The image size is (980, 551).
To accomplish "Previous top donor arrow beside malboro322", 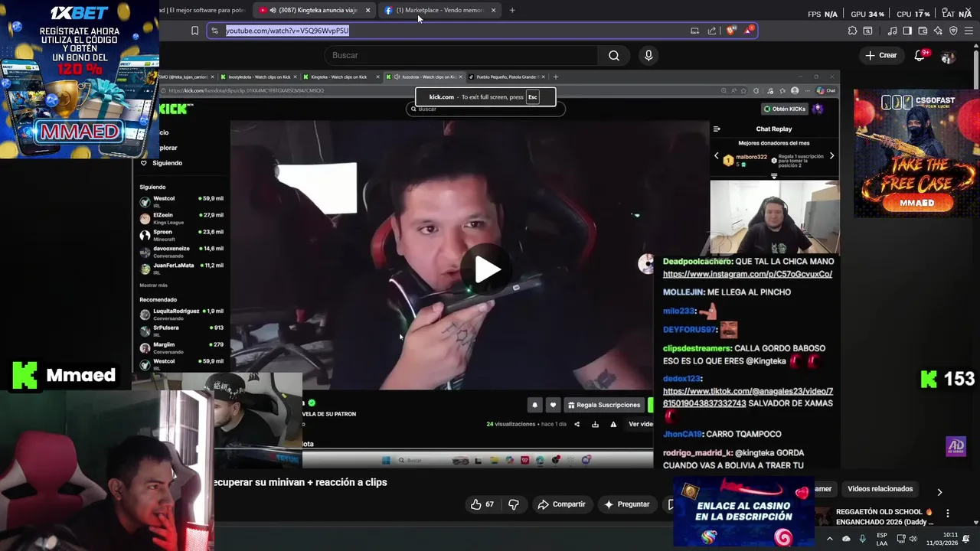I will (717, 156).
